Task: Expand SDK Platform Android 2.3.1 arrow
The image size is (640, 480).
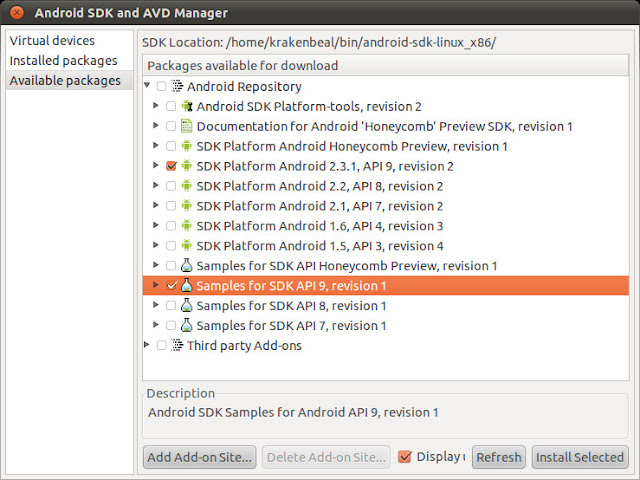Action: point(156,165)
